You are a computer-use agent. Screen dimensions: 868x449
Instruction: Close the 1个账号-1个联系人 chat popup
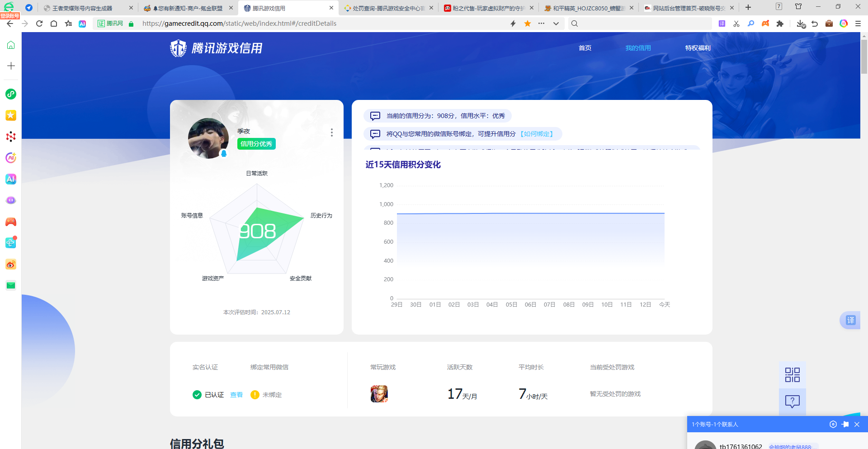pyautogui.click(x=857, y=424)
